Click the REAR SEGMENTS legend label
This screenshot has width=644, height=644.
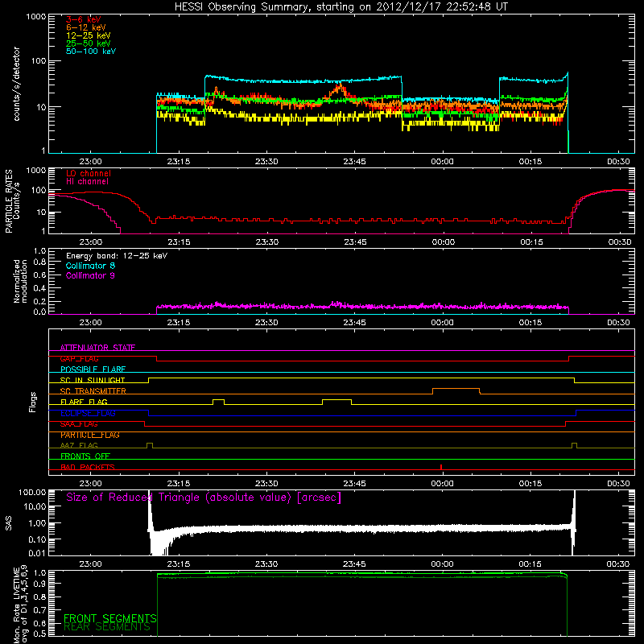pos(107,627)
